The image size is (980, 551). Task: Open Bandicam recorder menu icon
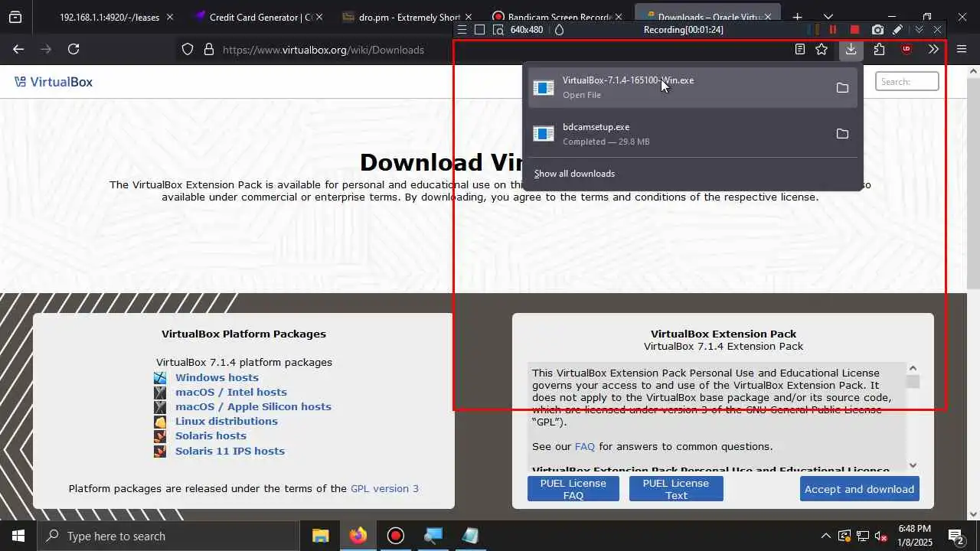pos(462,30)
